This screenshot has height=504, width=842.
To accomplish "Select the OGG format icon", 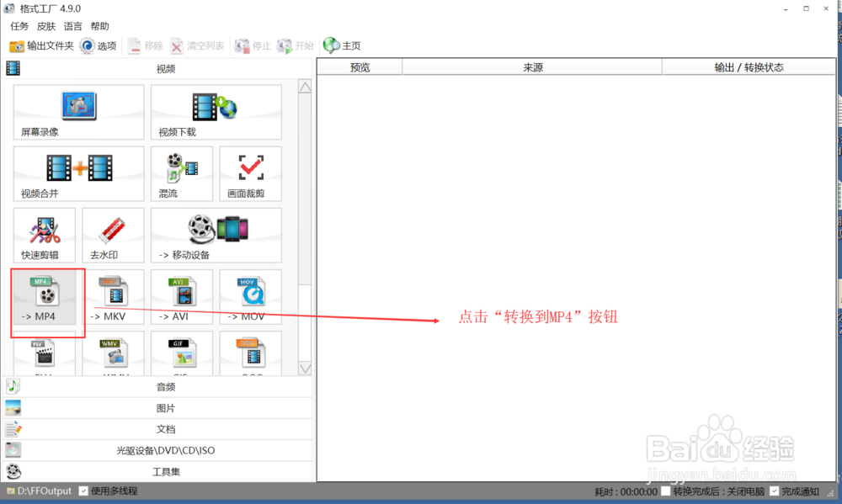I will [x=251, y=353].
